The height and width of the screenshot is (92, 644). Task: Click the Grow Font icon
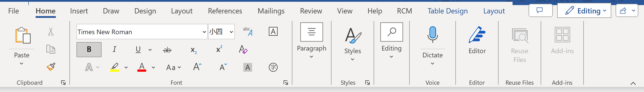coord(197,67)
